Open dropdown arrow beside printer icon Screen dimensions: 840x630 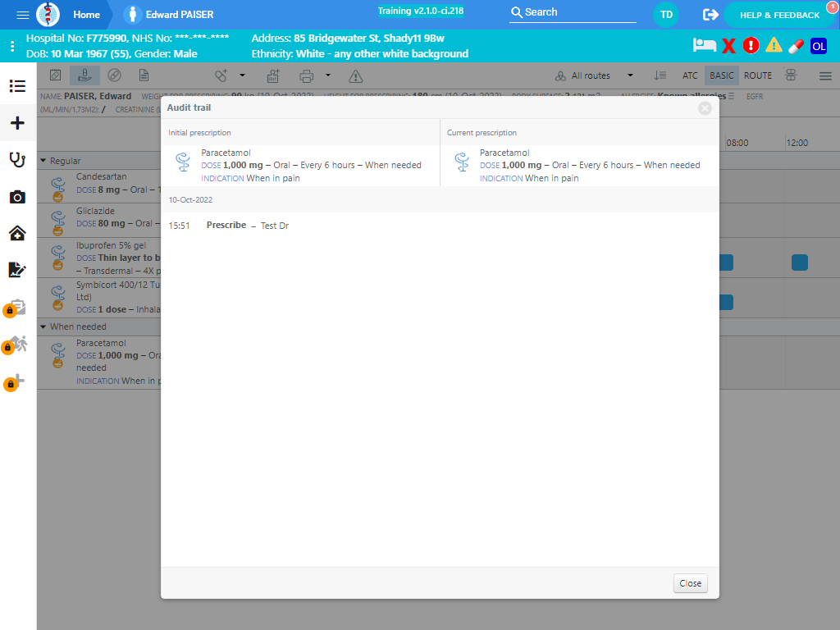[328, 75]
